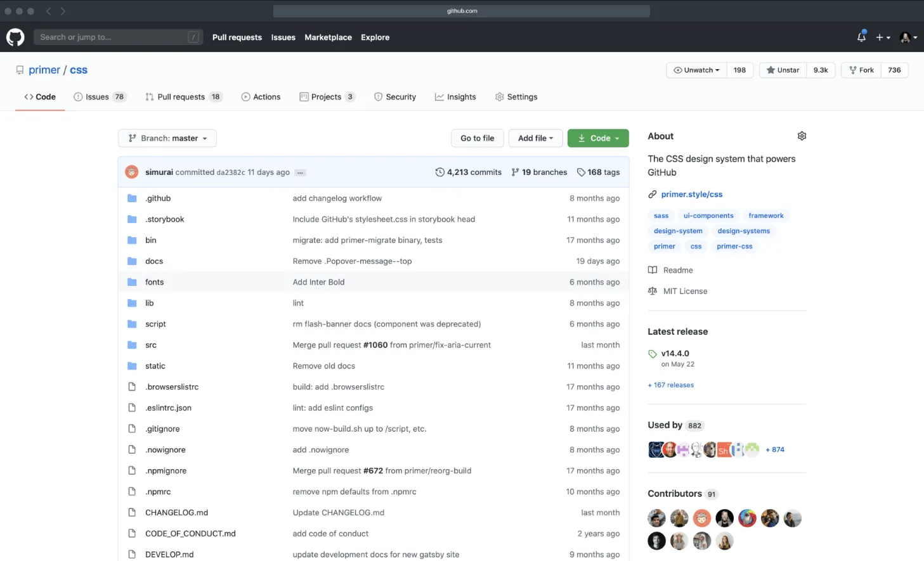The width and height of the screenshot is (924, 561).
Task: Open the primer organization link
Action: coord(44,70)
